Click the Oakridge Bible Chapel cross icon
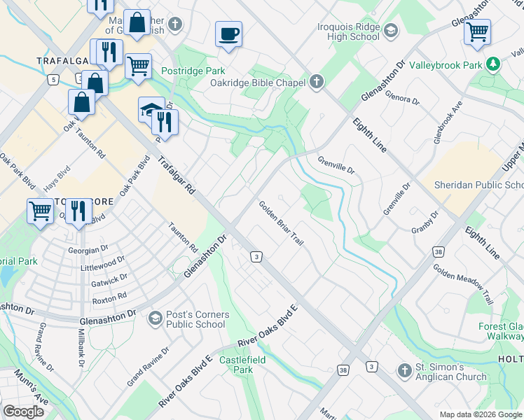Viewport: 524px width, 420px height. [317, 82]
